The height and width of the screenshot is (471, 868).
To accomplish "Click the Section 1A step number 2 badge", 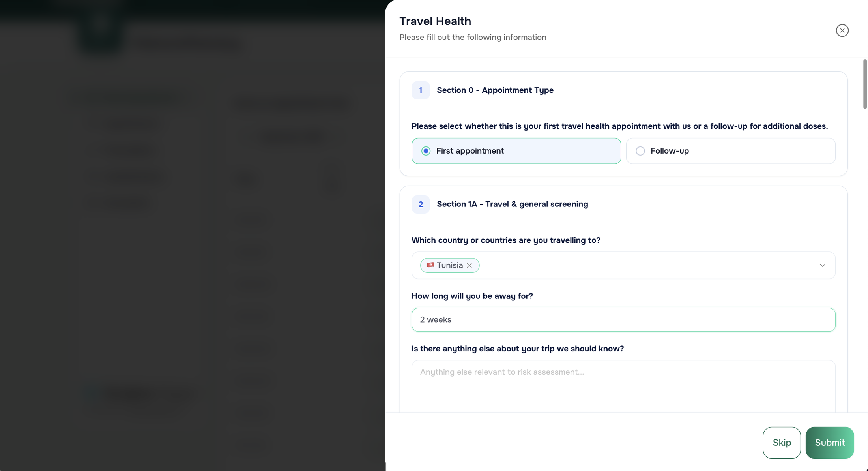I will click(420, 204).
